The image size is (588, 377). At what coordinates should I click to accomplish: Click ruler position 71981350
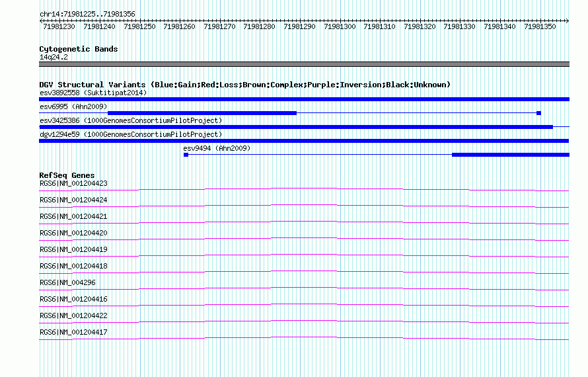tap(540, 26)
